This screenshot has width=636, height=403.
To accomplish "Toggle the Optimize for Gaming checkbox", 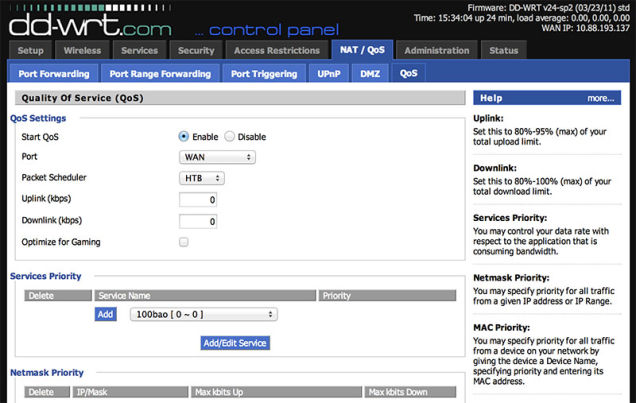I will point(184,242).
